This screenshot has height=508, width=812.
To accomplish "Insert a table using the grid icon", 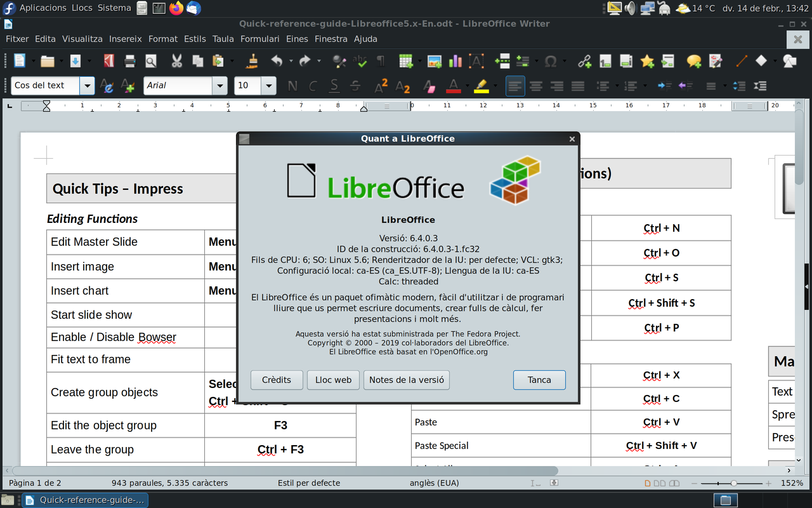I will [406, 61].
